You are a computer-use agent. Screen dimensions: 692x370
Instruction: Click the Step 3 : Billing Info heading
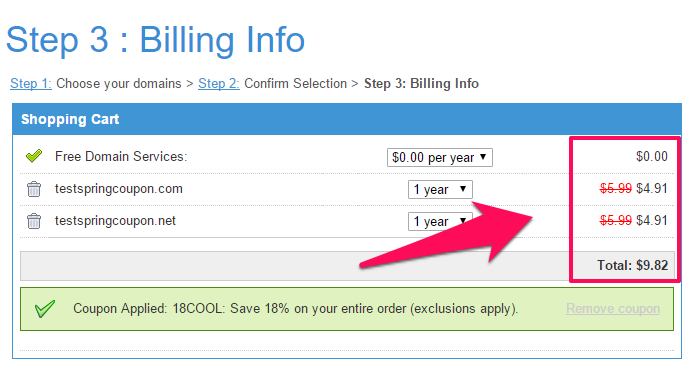[x=155, y=41]
